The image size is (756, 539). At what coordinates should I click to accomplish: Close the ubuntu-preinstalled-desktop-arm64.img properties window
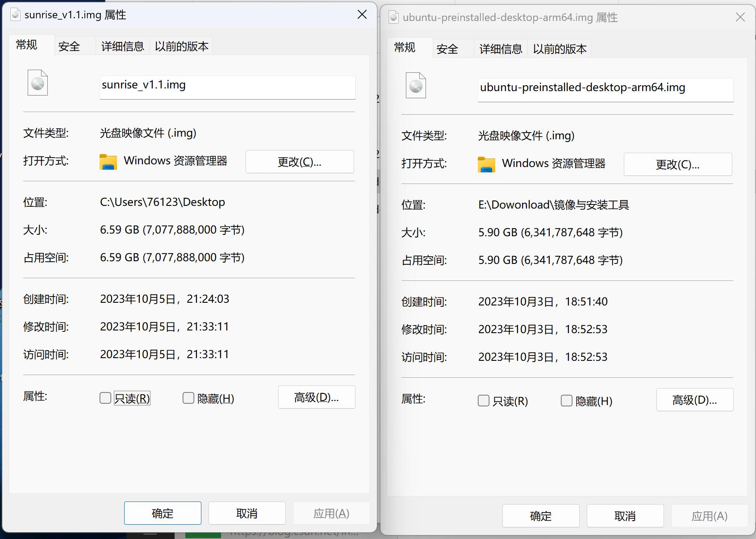click(740, 17)
